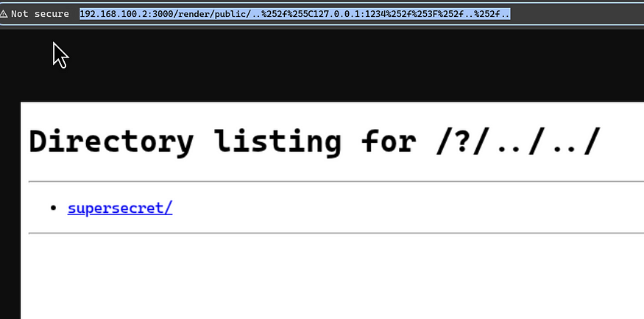
Task: Click the Not secure warning triangle icon
Action: (x=3, y=14)
